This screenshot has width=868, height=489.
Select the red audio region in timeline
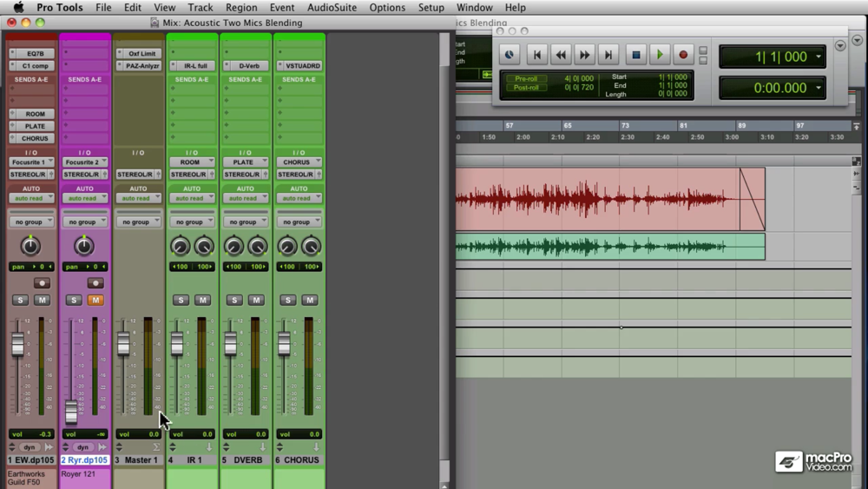(x=610, y=199)
